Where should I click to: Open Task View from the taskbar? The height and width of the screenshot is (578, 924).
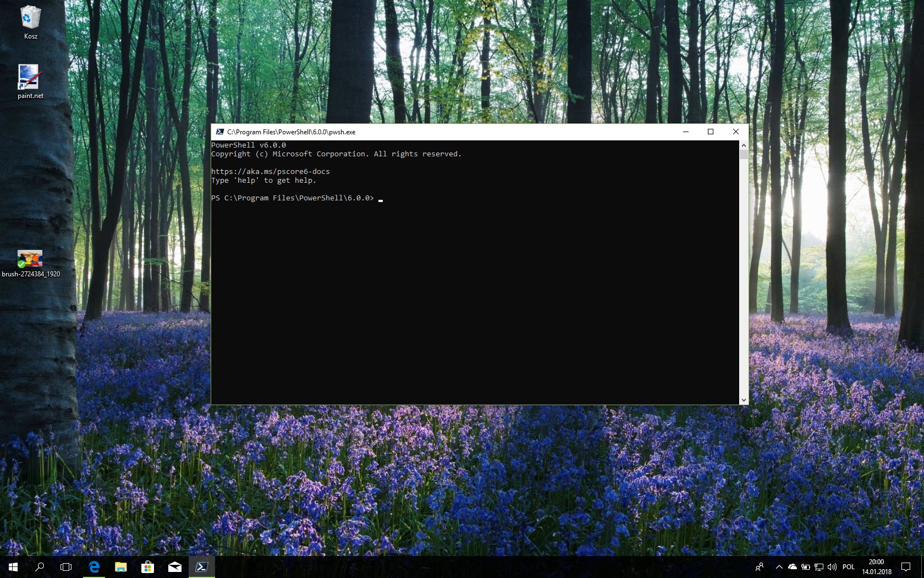66,567
